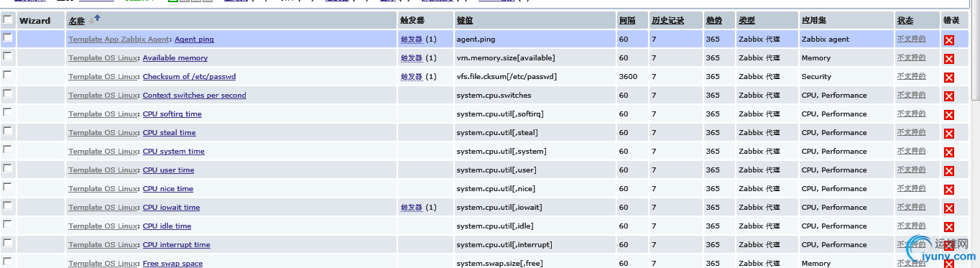Open the Agent ping item
980x268 pixels.
click(194, 40)
